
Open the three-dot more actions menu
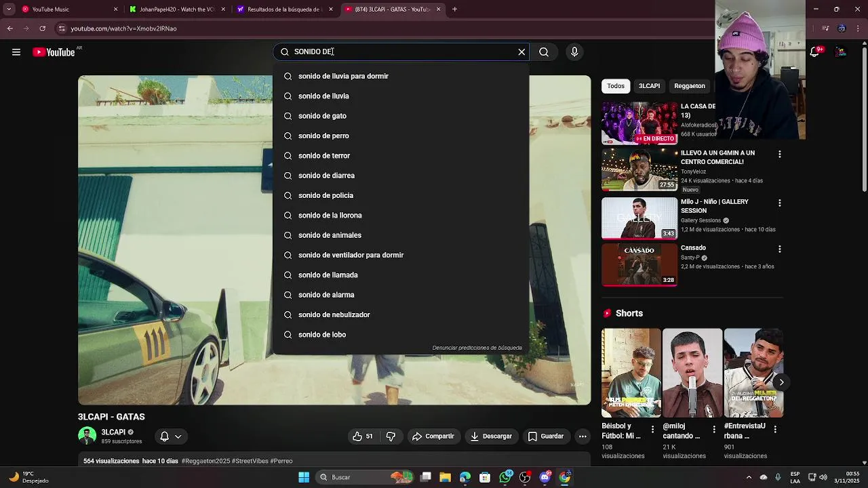click(583, 436)
